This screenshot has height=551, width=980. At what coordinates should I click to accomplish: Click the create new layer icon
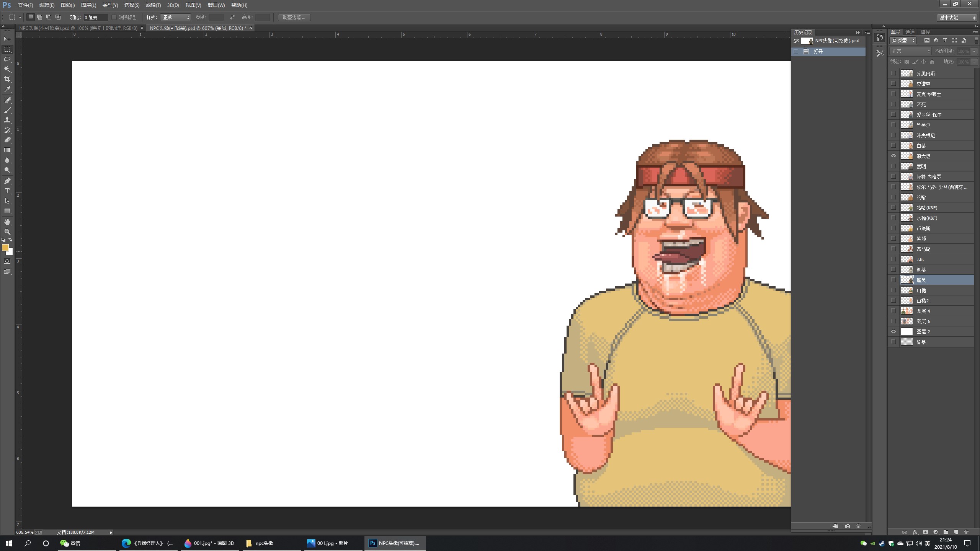[956, 532]
